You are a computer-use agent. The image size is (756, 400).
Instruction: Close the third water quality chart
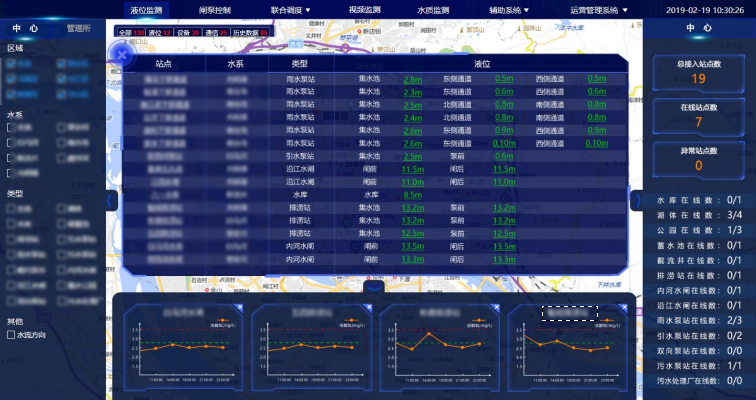coord(495,308)
